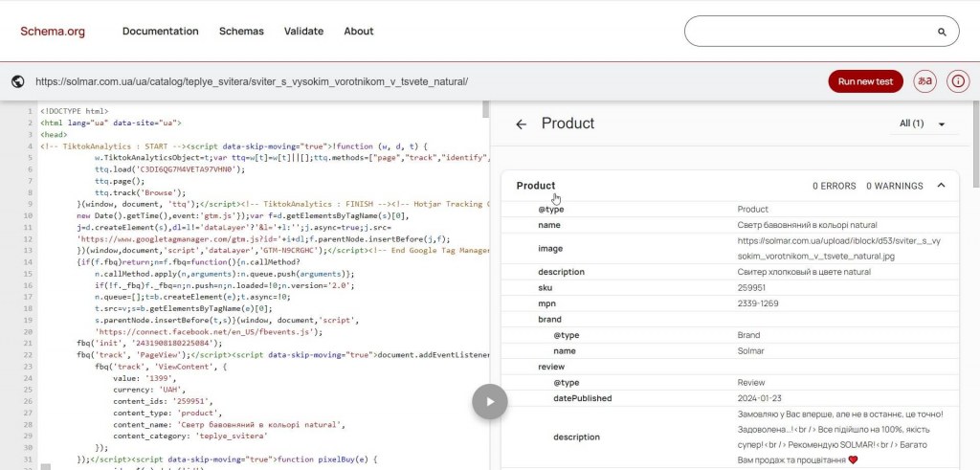Click the content_category 'teplye_svitera' code line

(190, 436)
